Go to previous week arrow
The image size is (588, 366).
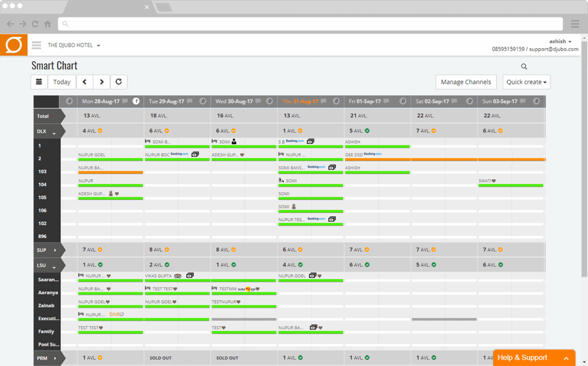coord(84,82)
